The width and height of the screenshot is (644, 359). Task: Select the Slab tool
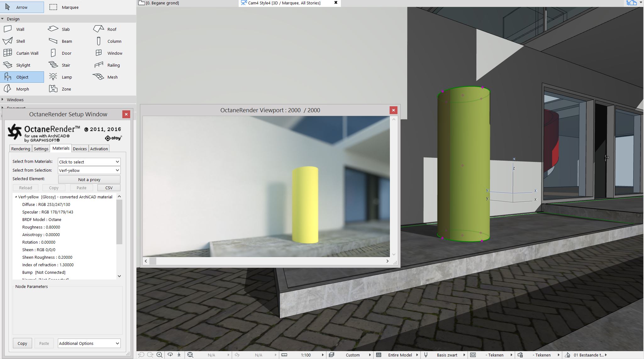point(66,29)
